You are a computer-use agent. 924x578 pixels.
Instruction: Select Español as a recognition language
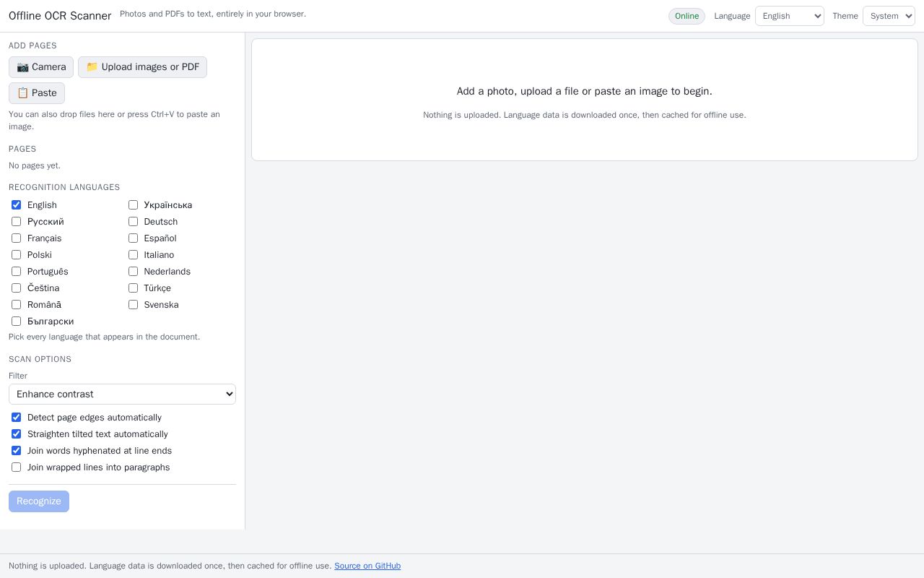pos(133,238)
